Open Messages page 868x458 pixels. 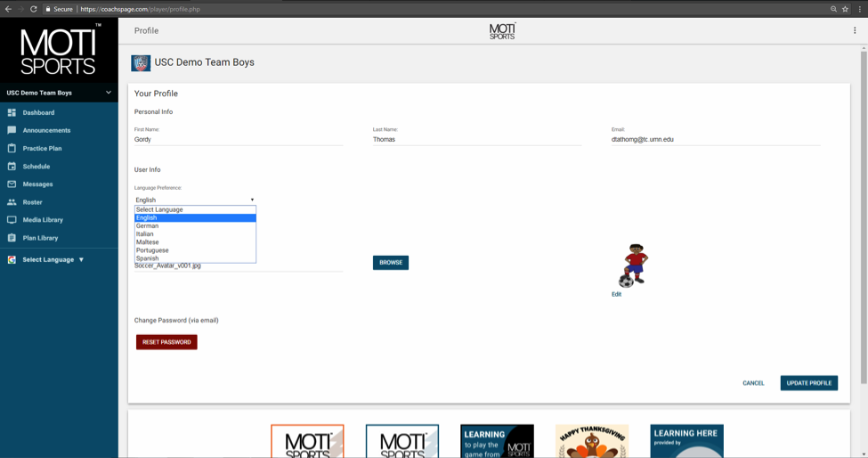(x=37, y=184)
